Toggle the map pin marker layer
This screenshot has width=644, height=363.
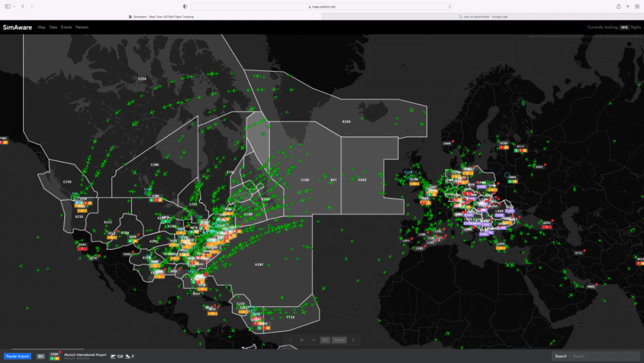(x=290, y=340)
